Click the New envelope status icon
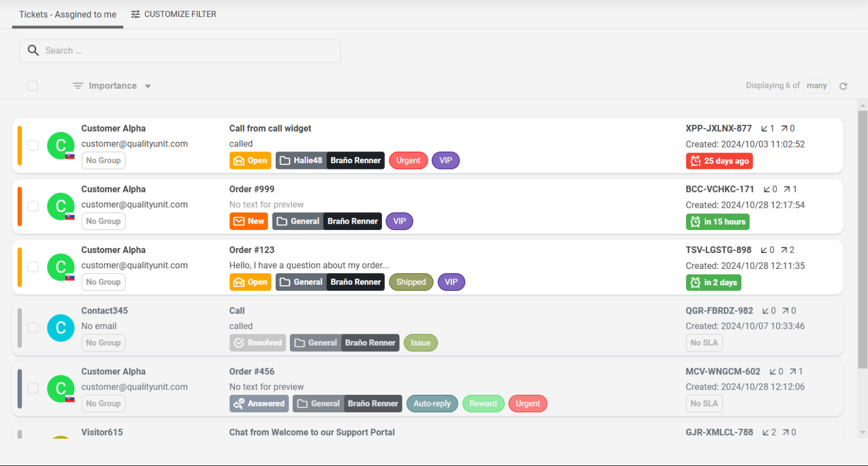 coord(239,221)
